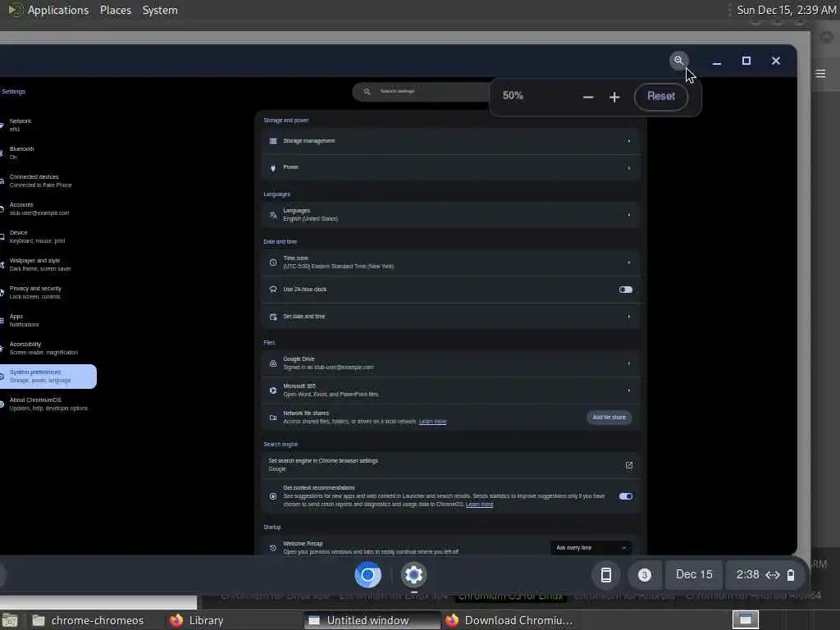Viewport: 840px width, 630px height.
Task: Open Learn more link for network file shares
Action: pyautogui.click(x=432, y=422)
